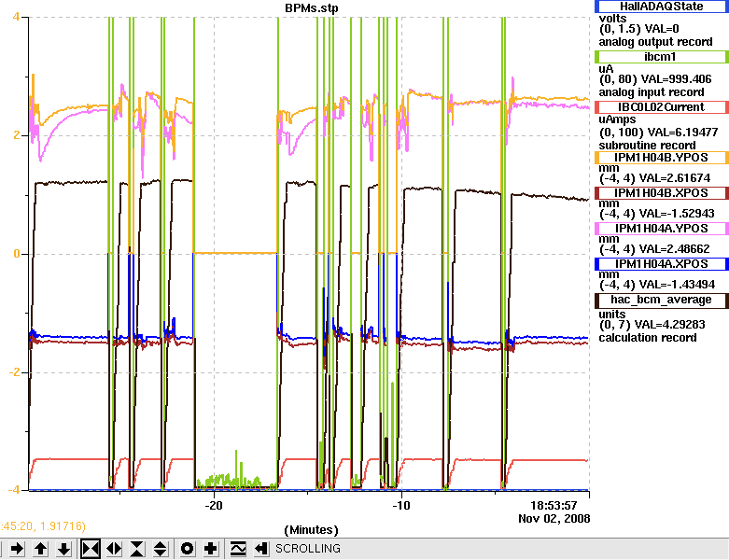The image size is (729, 560).
Task: Click the y-axis value 2 label
Action: (16, 135)
